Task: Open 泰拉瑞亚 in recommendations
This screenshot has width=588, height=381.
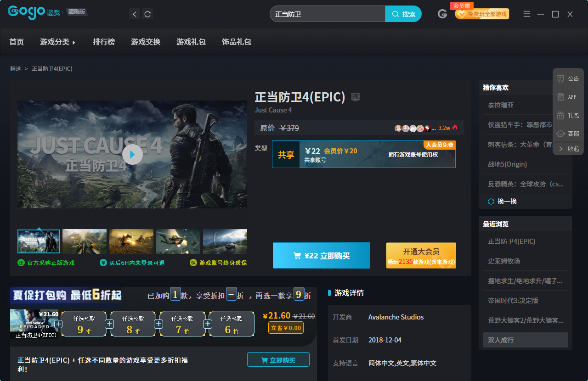Action: [501, 105]
